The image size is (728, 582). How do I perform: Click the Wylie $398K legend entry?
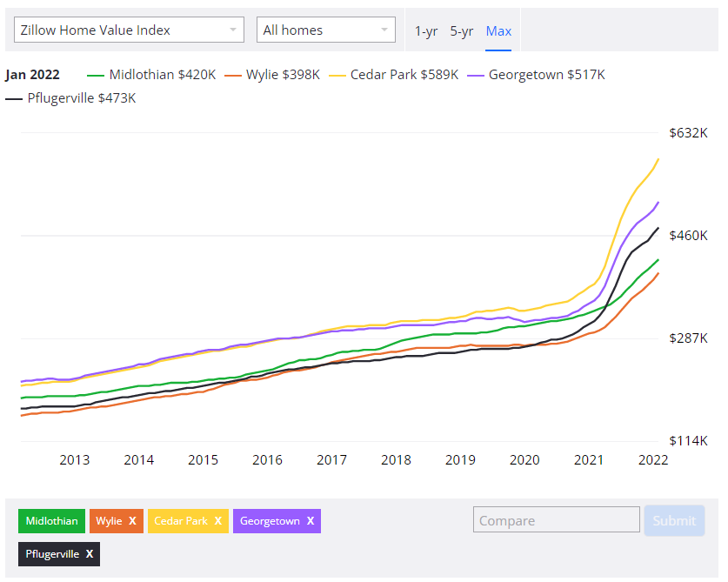coord(272,75)
